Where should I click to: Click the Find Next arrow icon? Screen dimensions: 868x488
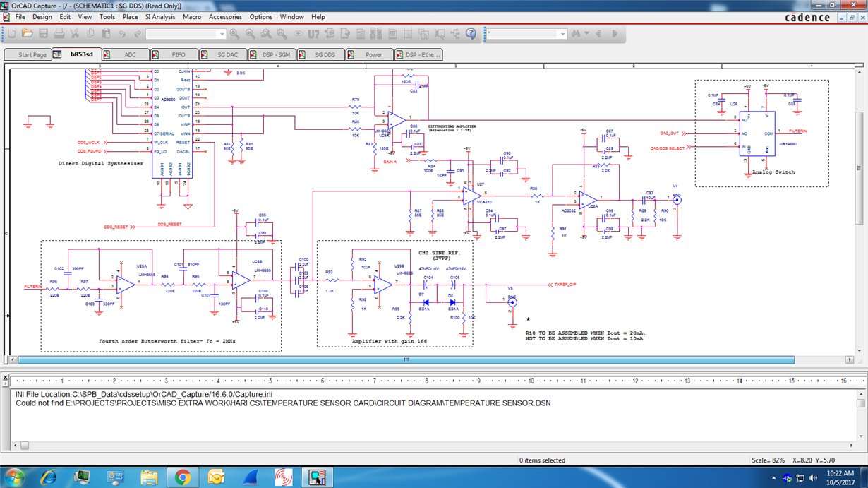(x=615, y=33)
